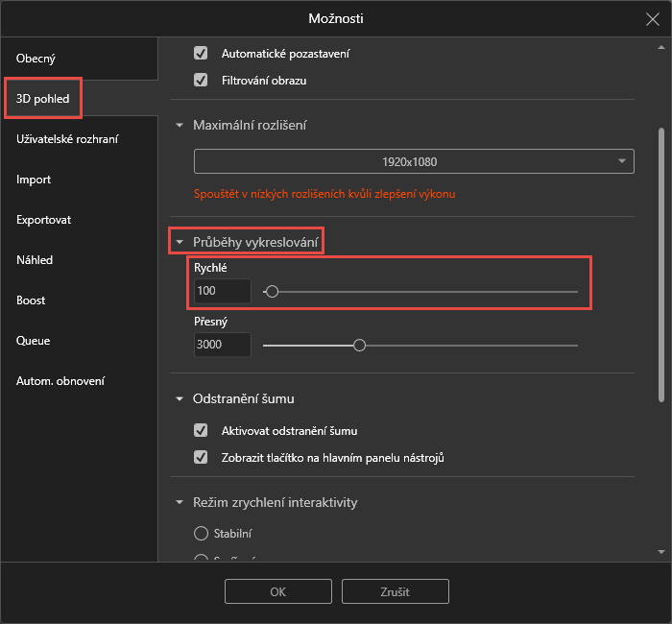Select the Exportovat tab

tap(44, 220)
